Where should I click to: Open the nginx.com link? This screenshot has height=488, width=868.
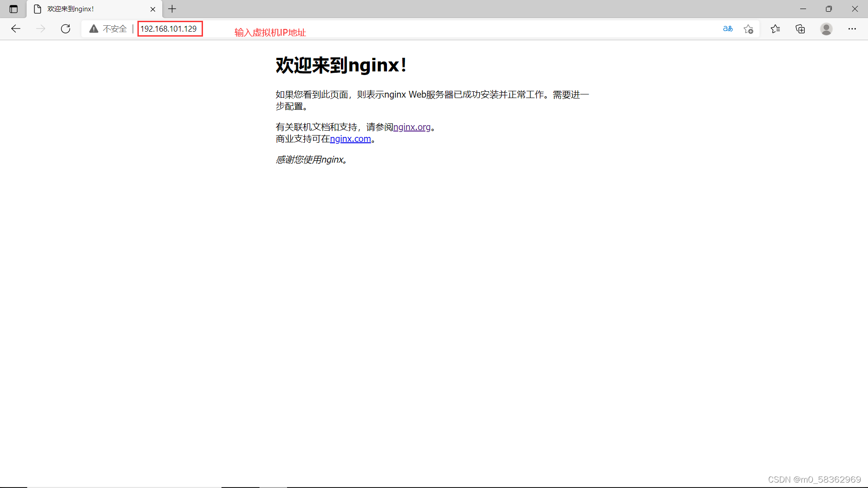point(350,139)
